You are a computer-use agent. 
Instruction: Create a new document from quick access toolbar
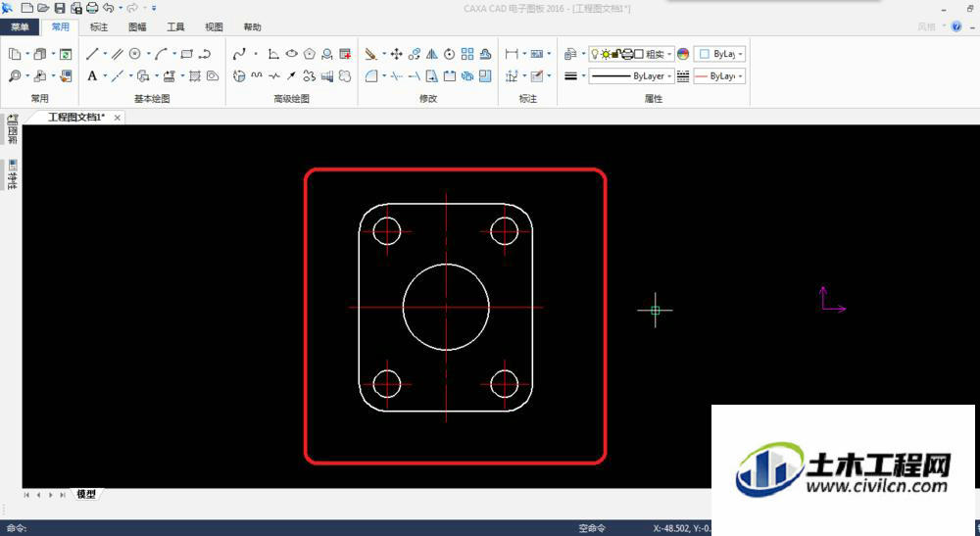coord(27,8)
